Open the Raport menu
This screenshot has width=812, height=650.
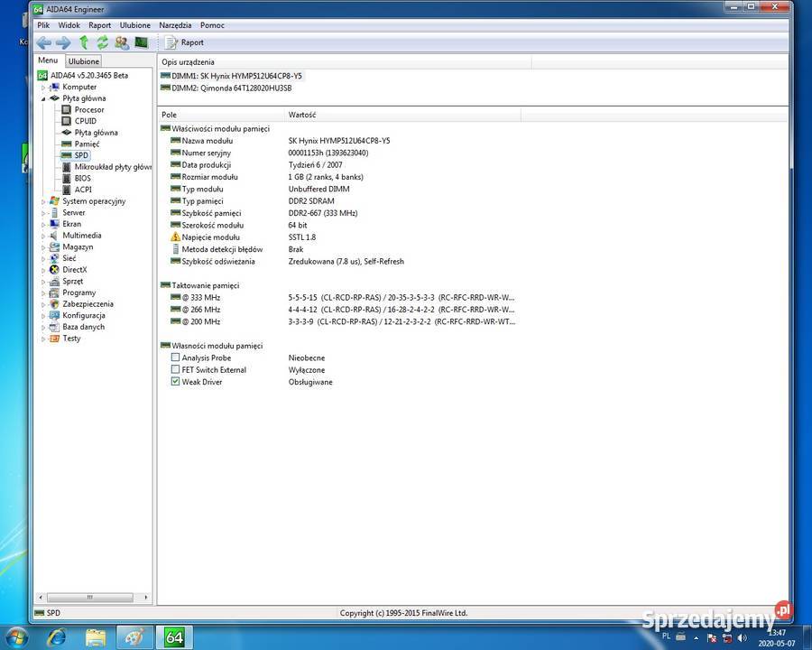point(99,25)
